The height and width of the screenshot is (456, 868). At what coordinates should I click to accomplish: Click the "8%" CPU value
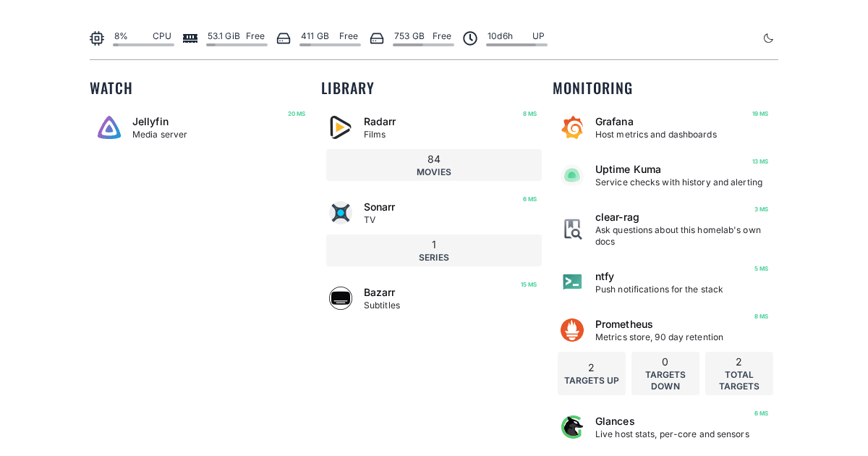121,36
